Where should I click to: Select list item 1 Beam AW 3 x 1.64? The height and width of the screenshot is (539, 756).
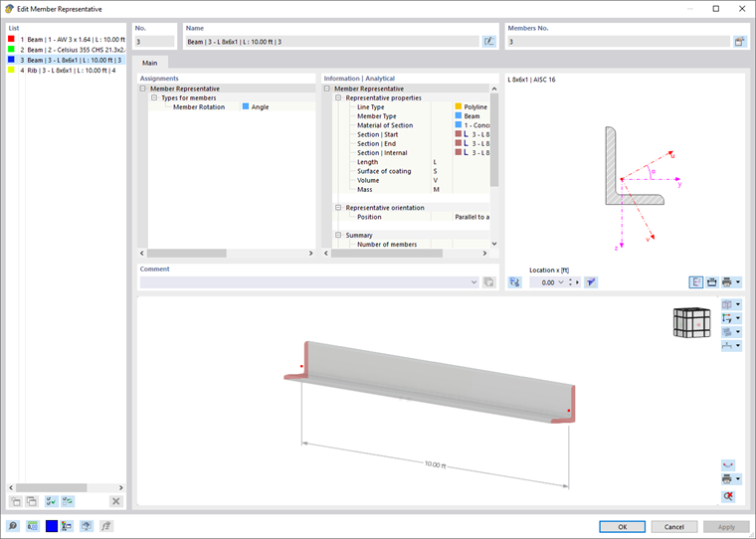click(x=67, y=40)
